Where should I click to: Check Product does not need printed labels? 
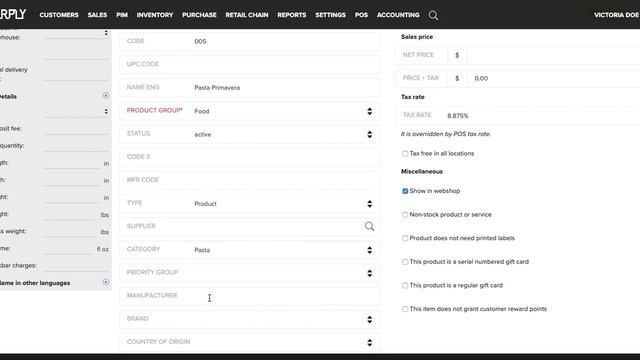(405, 238)
